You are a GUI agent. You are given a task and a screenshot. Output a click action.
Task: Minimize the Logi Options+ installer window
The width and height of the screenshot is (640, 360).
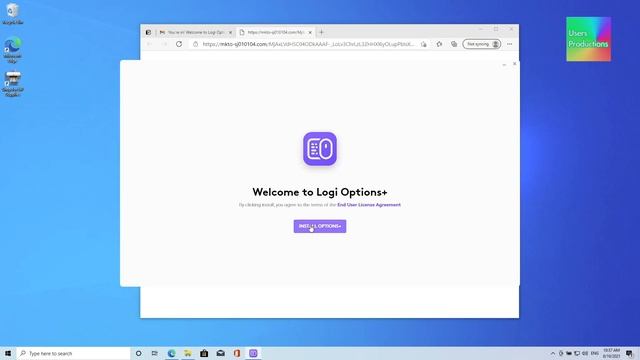tap(504, 64)
